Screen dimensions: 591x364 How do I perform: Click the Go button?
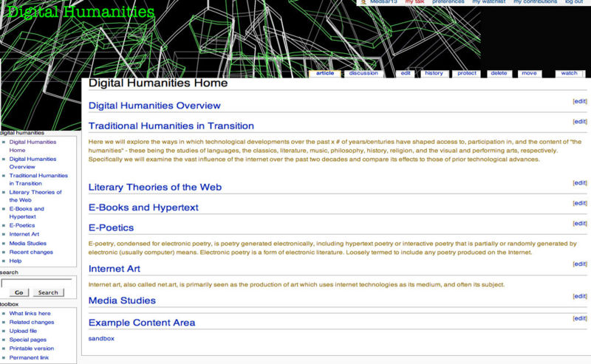19,292
